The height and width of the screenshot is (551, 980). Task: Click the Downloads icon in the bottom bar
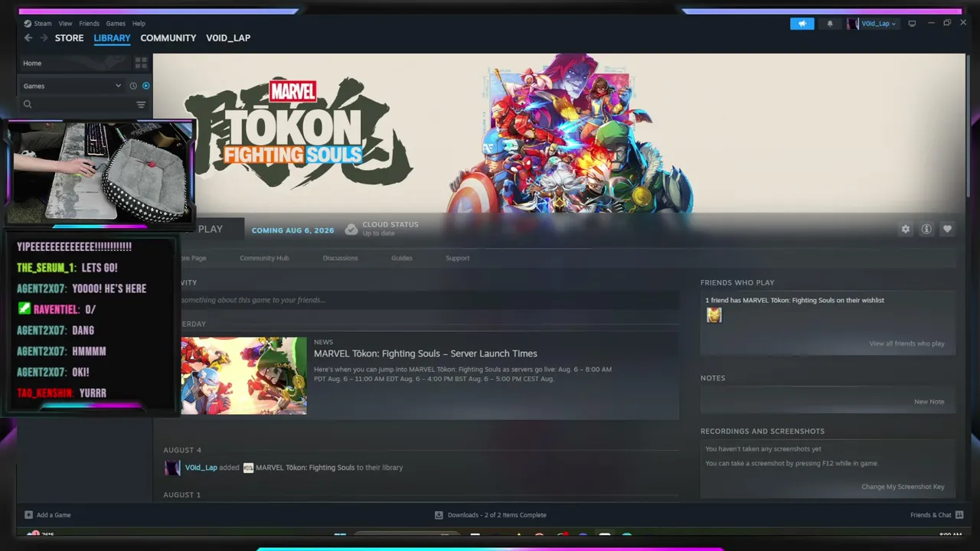(x=439, y=515)
